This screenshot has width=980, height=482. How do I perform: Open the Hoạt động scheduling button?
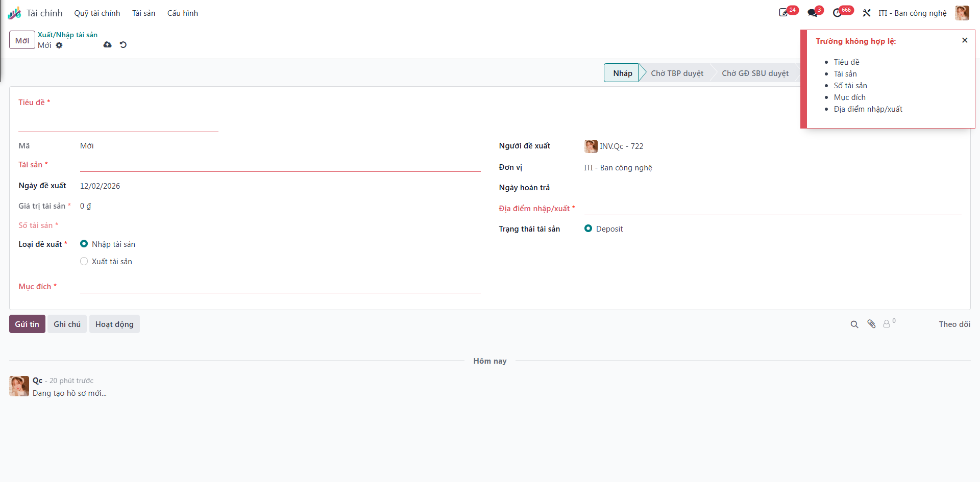(114, 324)
